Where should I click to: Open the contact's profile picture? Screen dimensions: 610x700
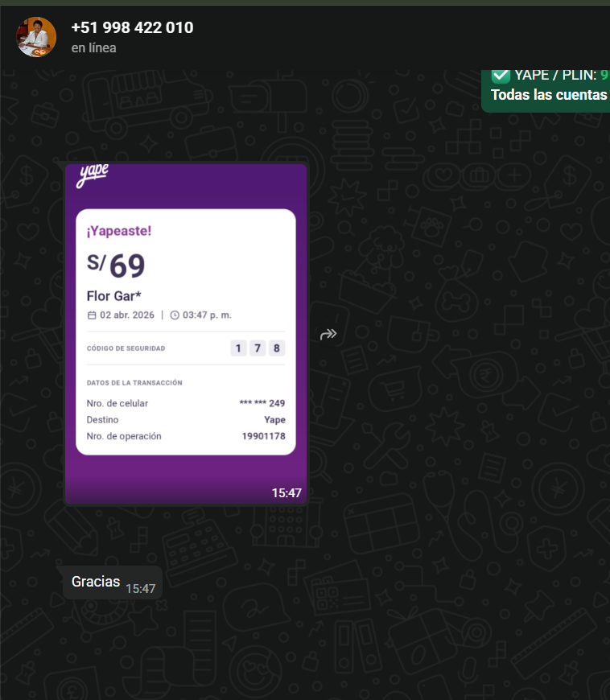pos(36,37)
